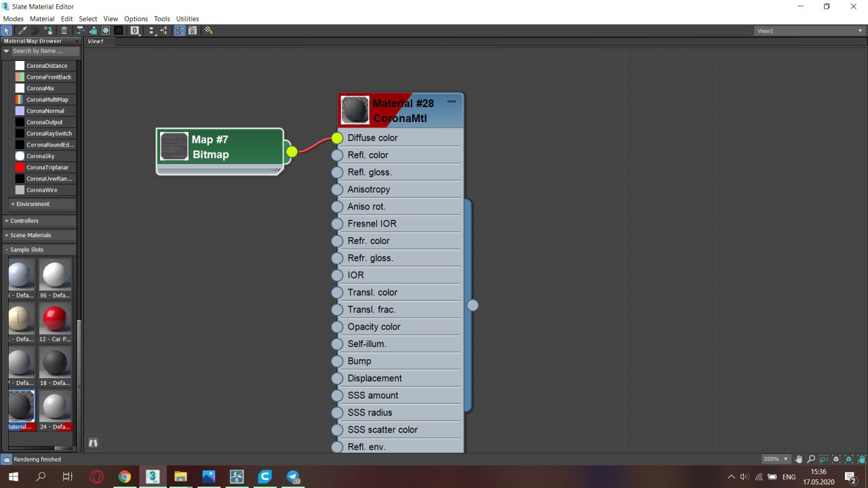The width and height of the screenshot is (868, 488).
Task: Toggle Material/Map Browser panel icon
Action: pos(180,30)
